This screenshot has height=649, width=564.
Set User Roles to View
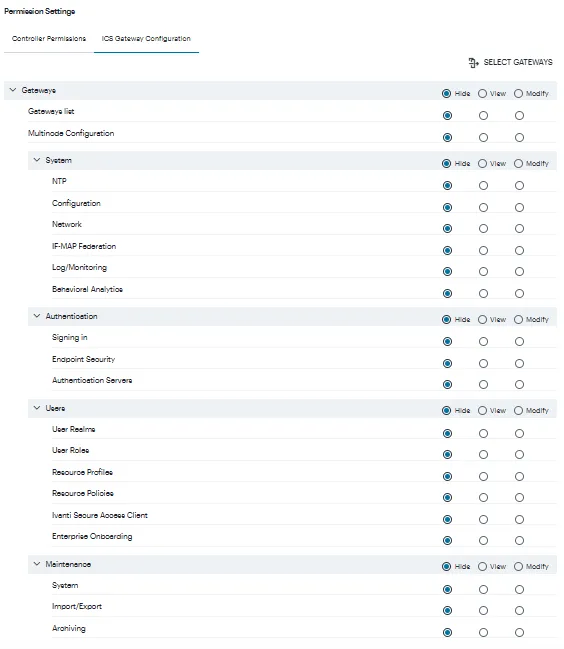pos(483,454)
